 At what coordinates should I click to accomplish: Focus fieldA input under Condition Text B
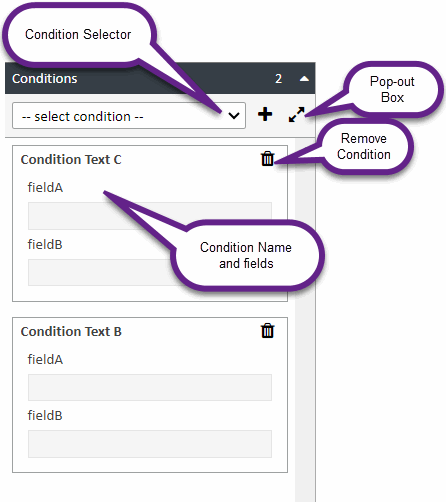click(x=150, y=387)
